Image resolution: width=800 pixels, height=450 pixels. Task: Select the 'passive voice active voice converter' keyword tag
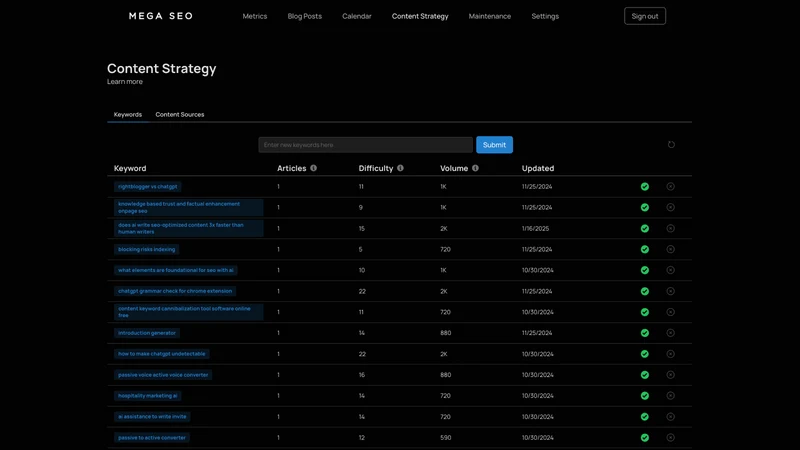[x=163, y=374]
